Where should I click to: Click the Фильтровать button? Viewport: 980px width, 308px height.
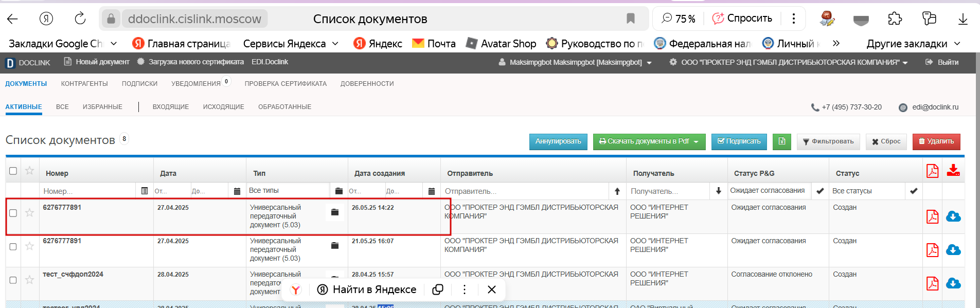[828, 141]
